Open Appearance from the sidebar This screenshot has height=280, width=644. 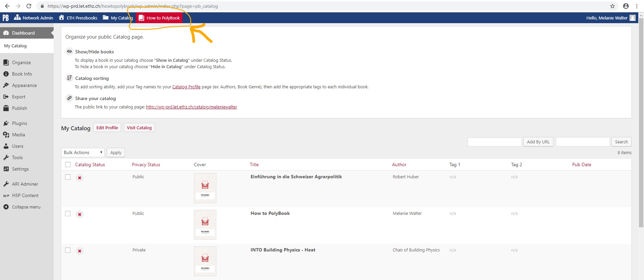point(24,85)
